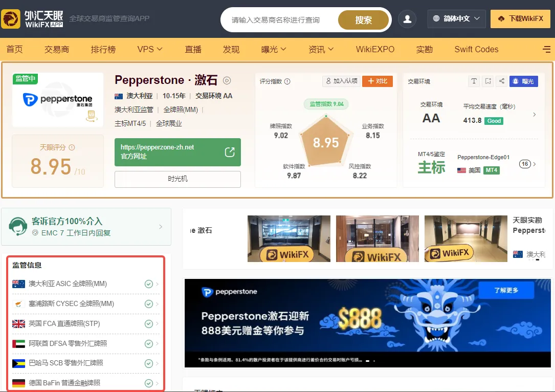Click the hamburger menu icon in navigation bar
This screenshot has width=555, height=392.
[x=546, y=49]
